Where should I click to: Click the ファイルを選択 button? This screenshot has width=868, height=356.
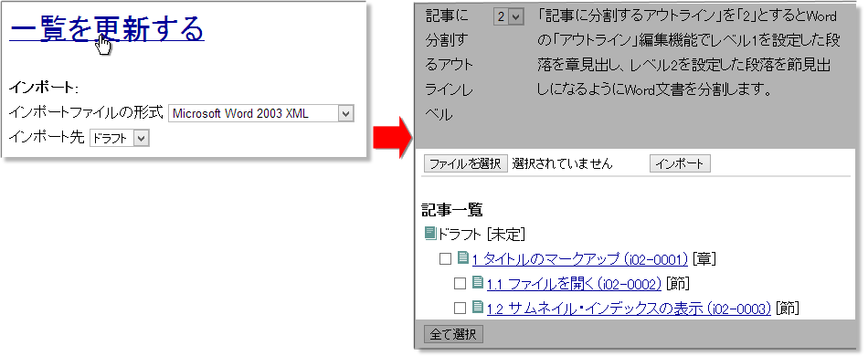[x=466, y=163]
